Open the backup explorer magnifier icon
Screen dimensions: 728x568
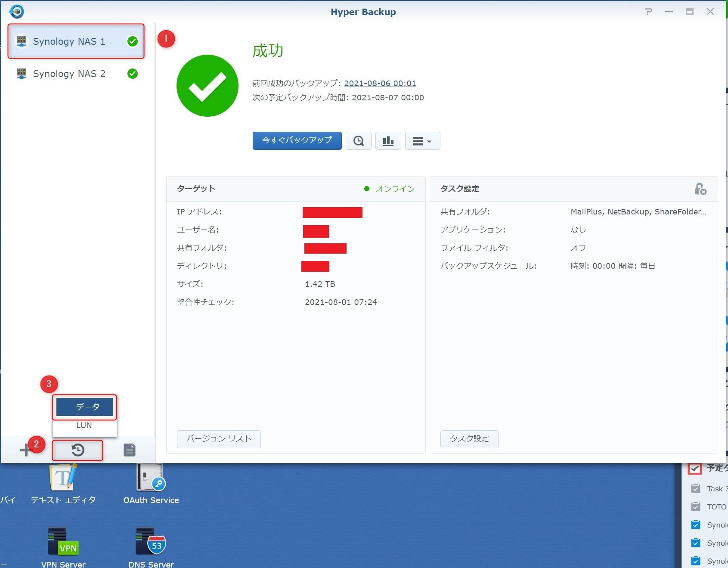pos(358,141)
